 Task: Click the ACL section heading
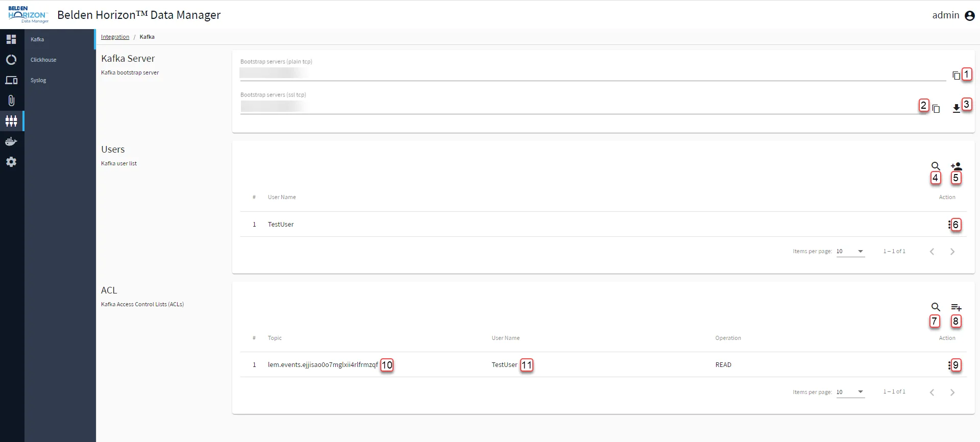[x=109, y=290]
